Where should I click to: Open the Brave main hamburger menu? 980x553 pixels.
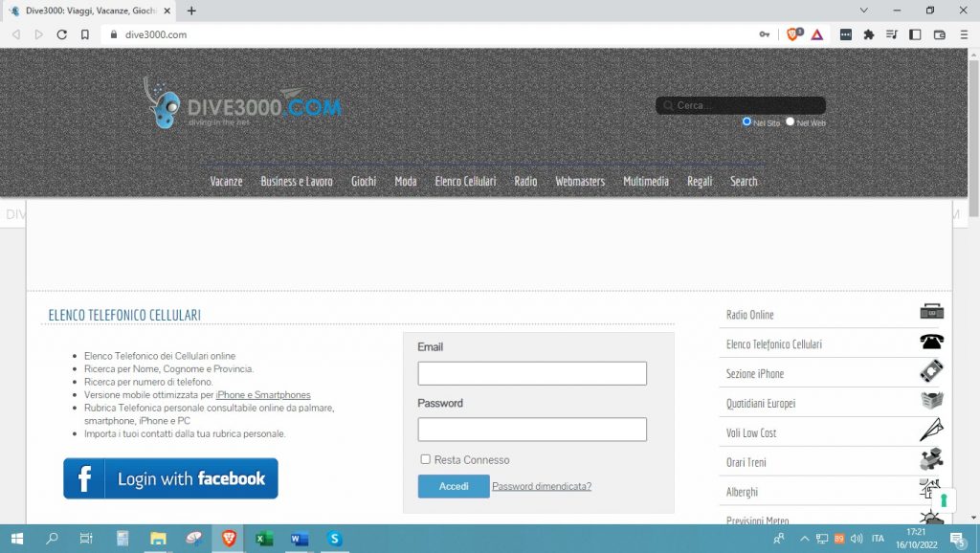(x=964, y=34)
